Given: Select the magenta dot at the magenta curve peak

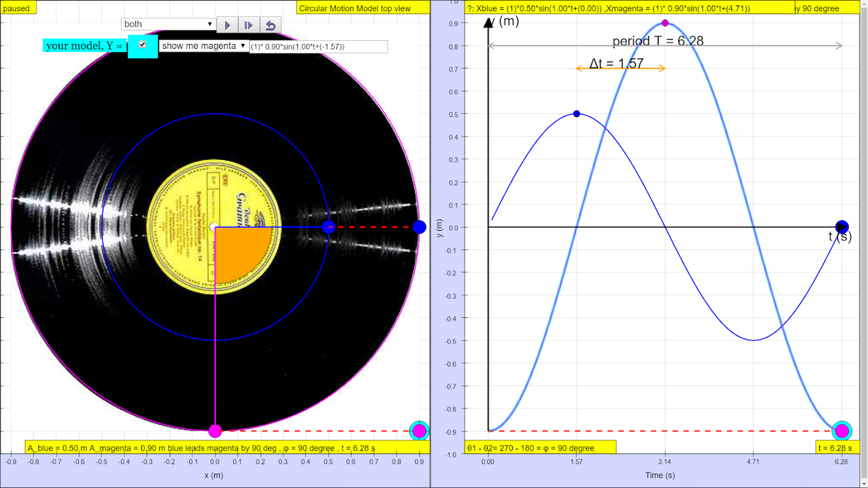Looking at the screenshot, I should coord(665,23).
